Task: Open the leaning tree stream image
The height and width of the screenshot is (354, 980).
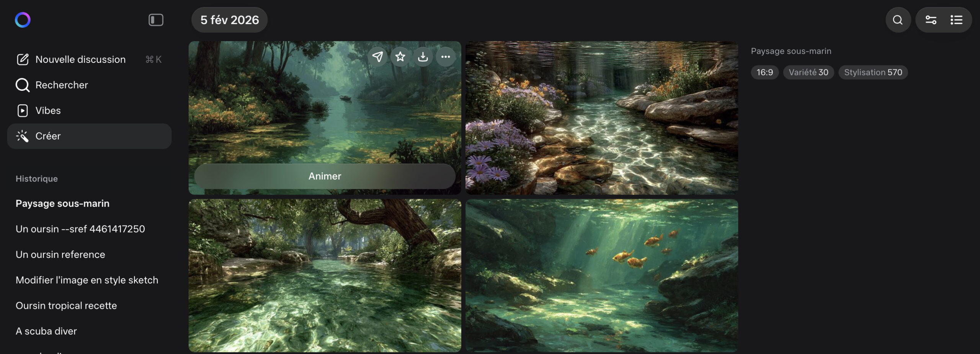Action: click(x=325, y=275)
